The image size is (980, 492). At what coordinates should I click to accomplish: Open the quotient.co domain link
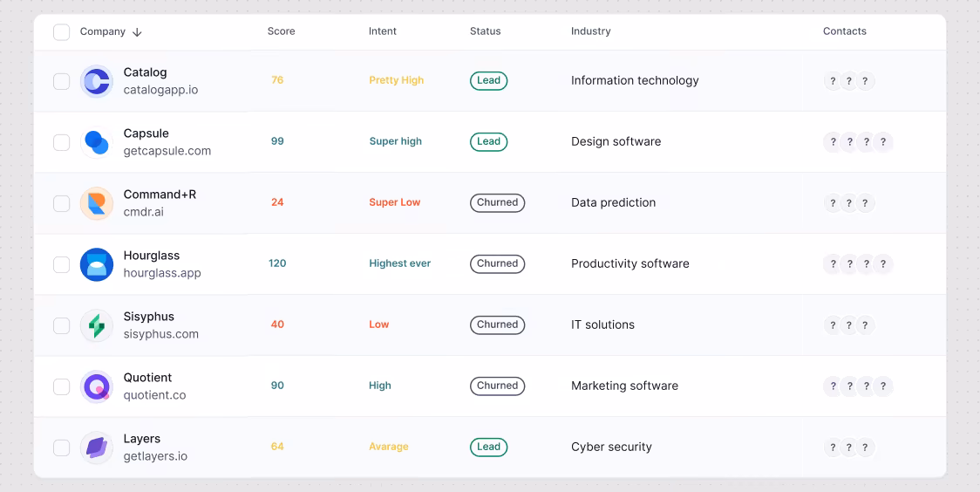point(154,396)
